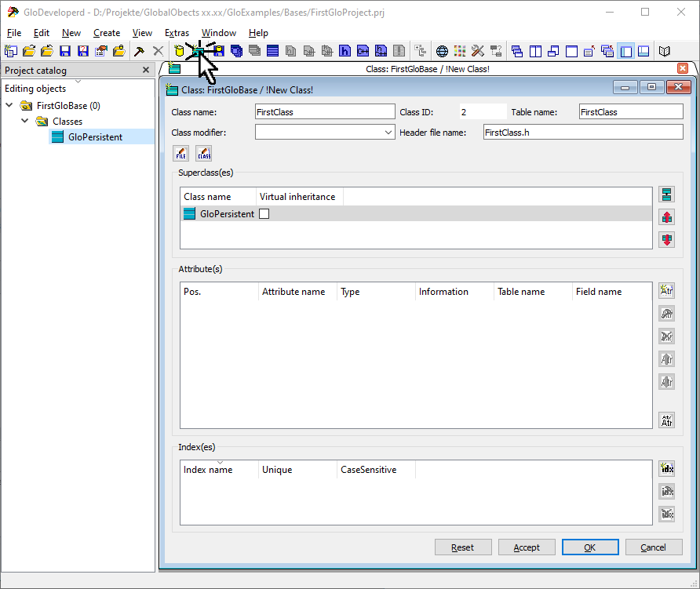The height and width of the screenshot is (589, 700).
Task: Click the new index icon beside Indexes list
Action: click(666, 469)
